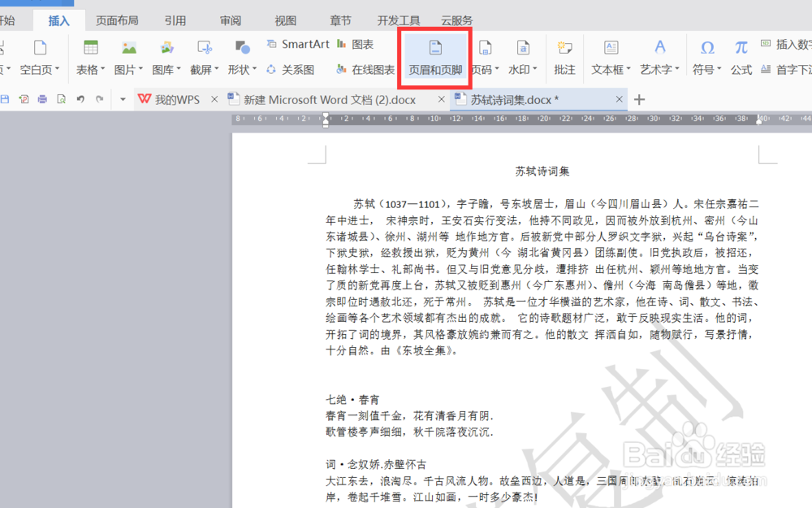The image size is (812, 508).
Task: Insert SmartArt graphic
Action: [298, 44]
